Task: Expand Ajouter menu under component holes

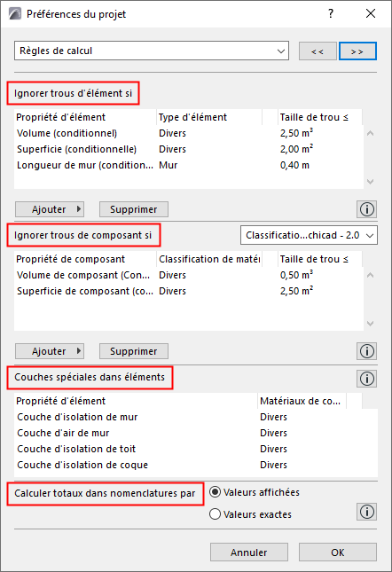Action: (x=50, y=351)
